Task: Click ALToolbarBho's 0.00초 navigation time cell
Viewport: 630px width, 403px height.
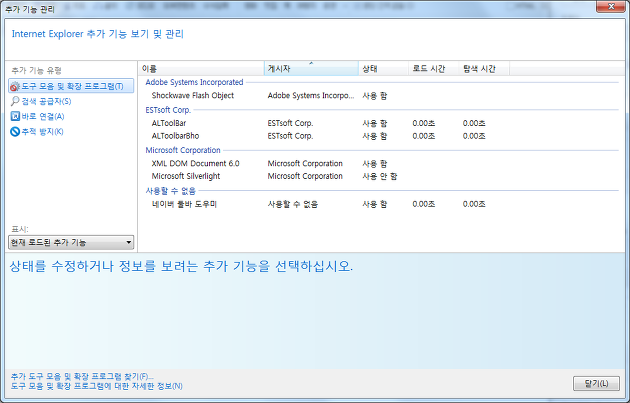Action: coord(474,136)
